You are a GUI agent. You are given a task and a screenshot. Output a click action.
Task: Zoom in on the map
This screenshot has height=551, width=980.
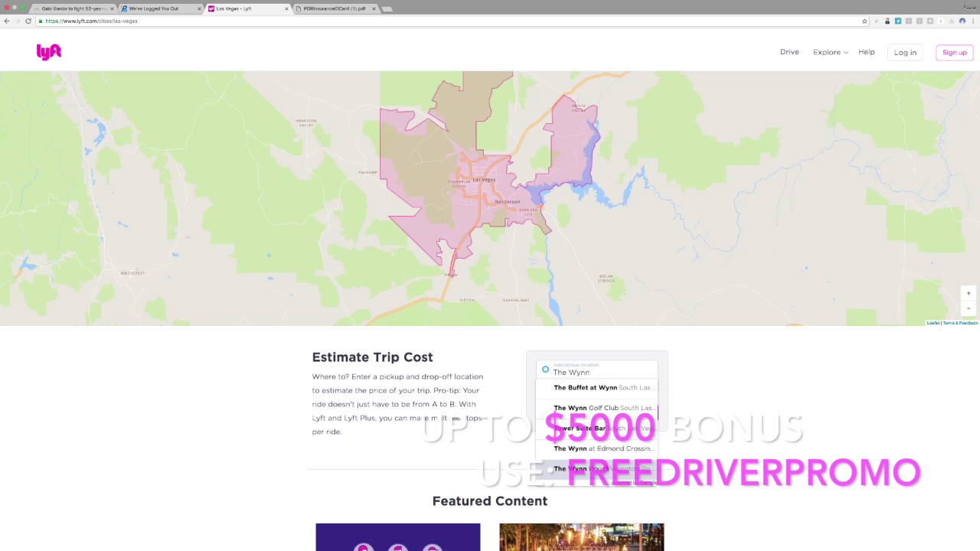(x=969, y=293)
